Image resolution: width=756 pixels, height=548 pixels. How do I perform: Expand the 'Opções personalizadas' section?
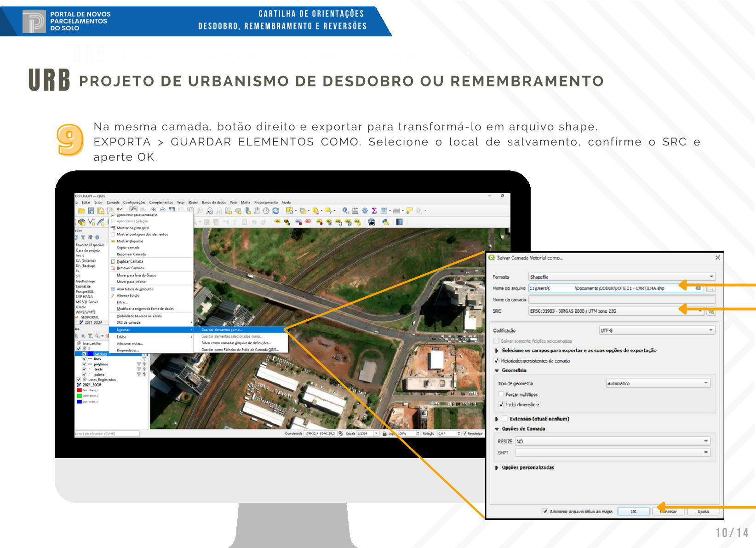pos(497,467)
